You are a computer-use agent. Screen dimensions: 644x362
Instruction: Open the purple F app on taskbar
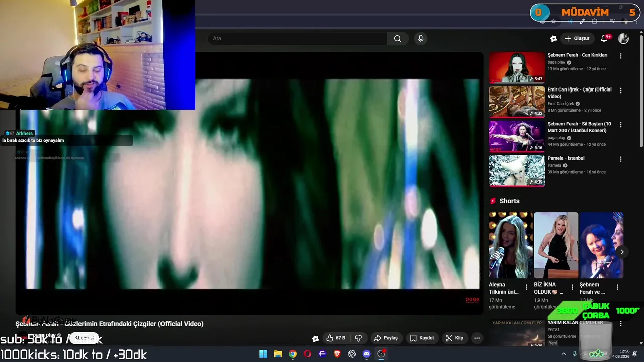pyautogui.click(x=323, y=354)
